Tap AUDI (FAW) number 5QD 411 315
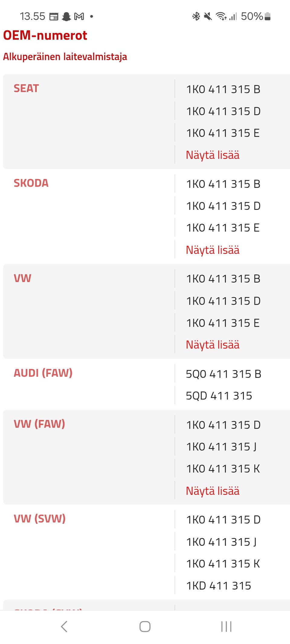 219,396
